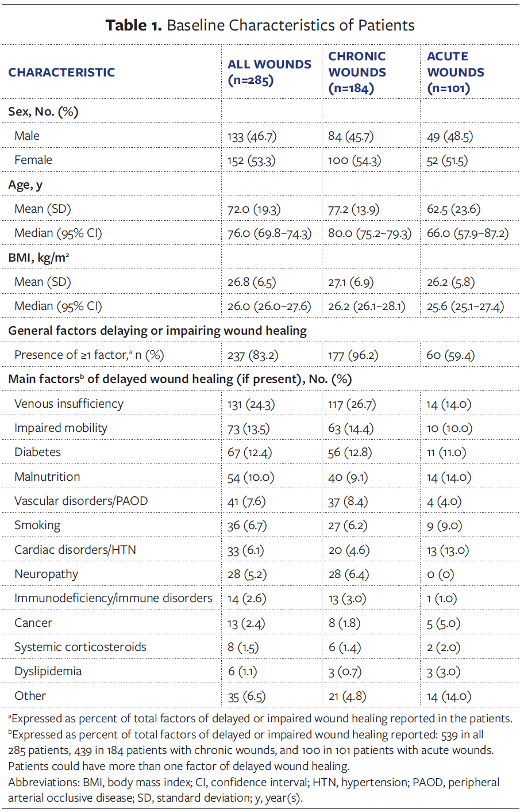Screen dimensions: 524x812
Task: Click the Immunodeficiency/immune disorders row label
Action: pyautogui.click(x=113, y=598)
